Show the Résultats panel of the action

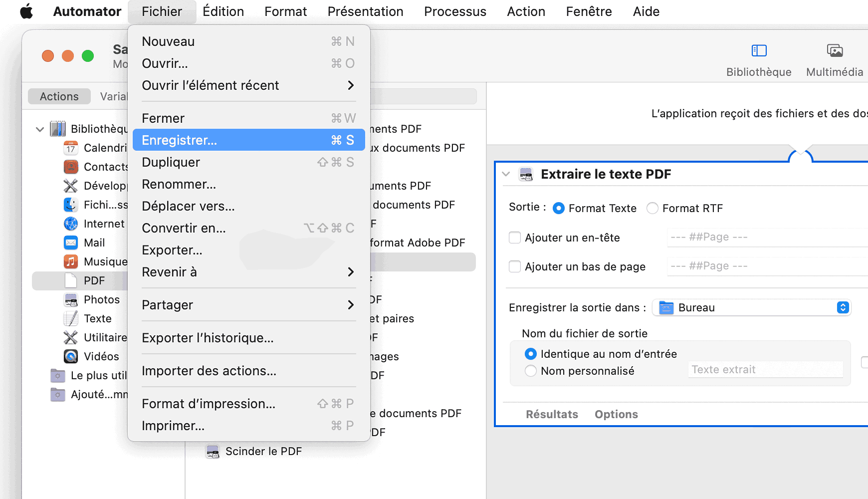[552, 414]
